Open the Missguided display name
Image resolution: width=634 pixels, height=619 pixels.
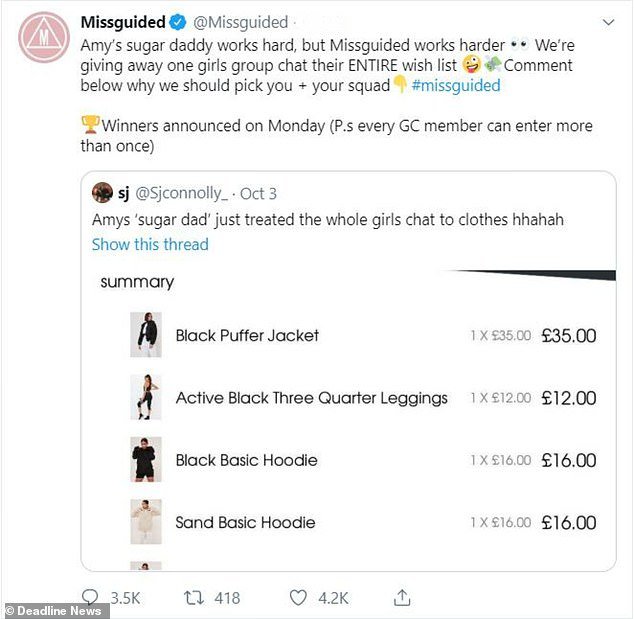pyautogui.click(x=123, y=22)
